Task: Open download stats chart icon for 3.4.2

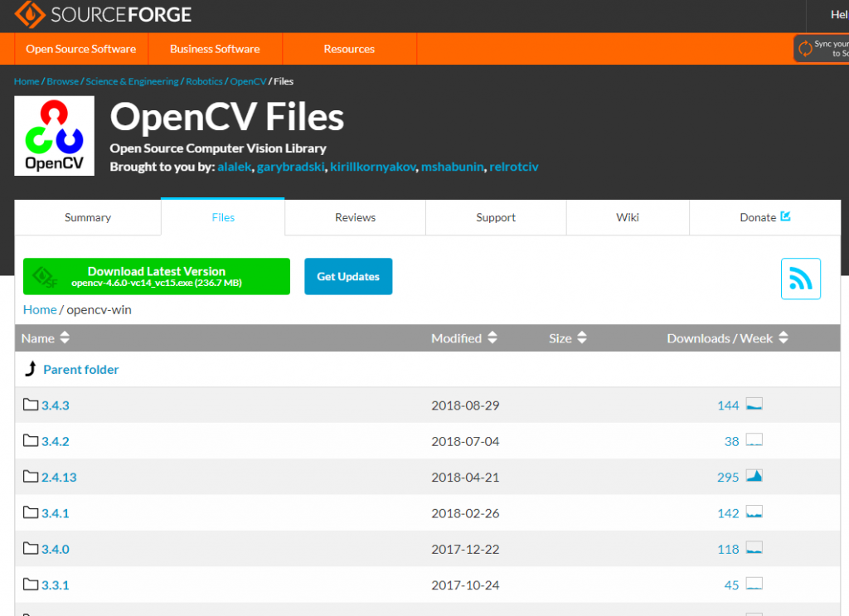Action: point(754,439)
